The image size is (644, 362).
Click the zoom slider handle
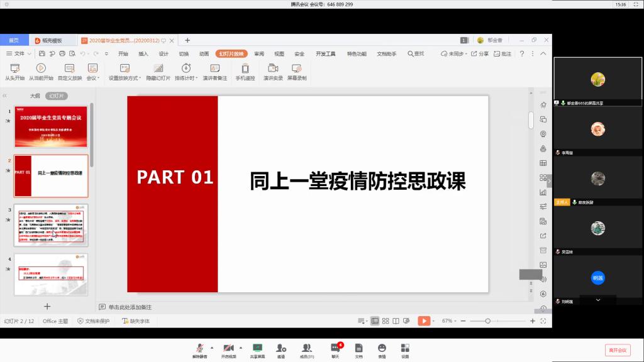488,321
